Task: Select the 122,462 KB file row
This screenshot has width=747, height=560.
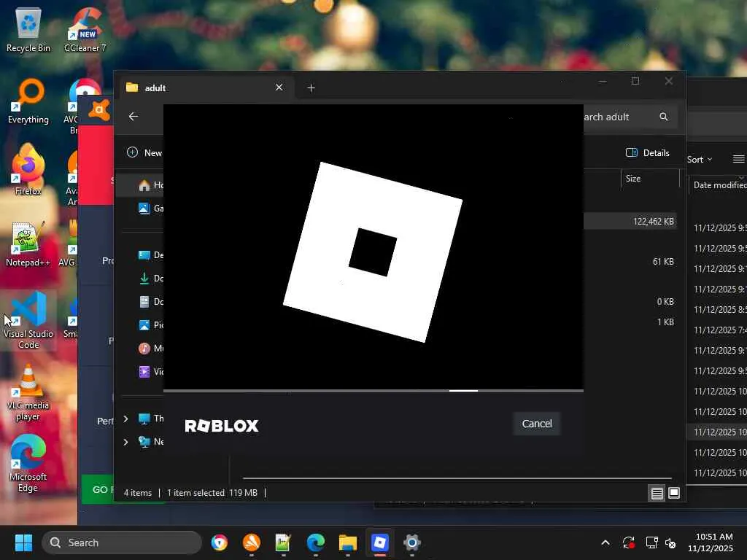Action: [630, 222]
